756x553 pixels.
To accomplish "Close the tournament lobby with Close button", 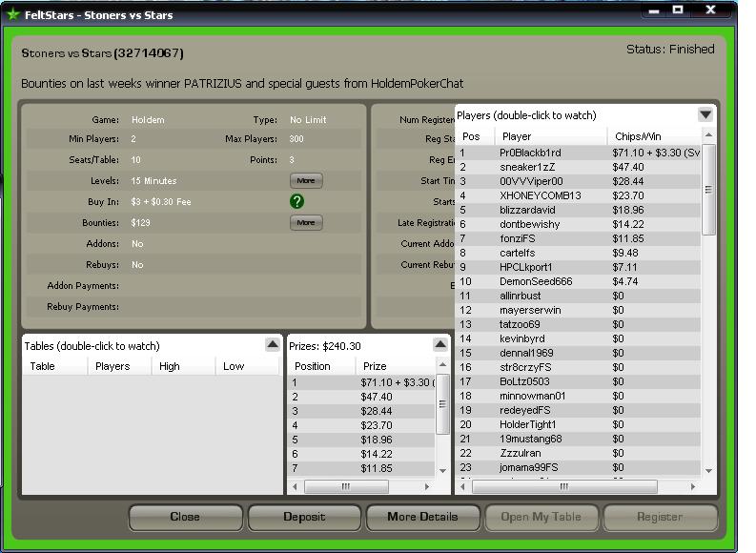I will point(185,517).
